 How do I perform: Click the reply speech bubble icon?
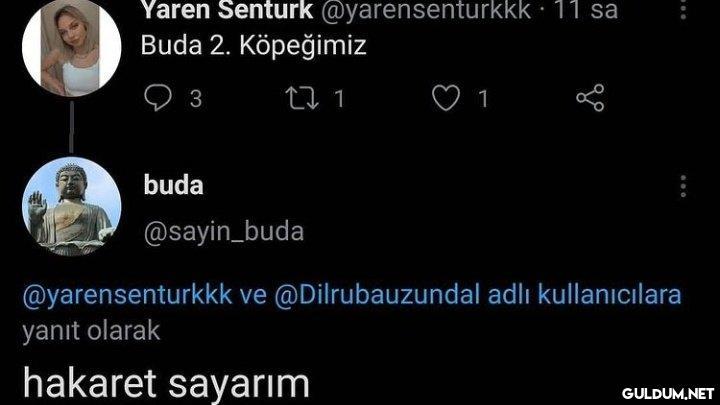coord(158,97)
